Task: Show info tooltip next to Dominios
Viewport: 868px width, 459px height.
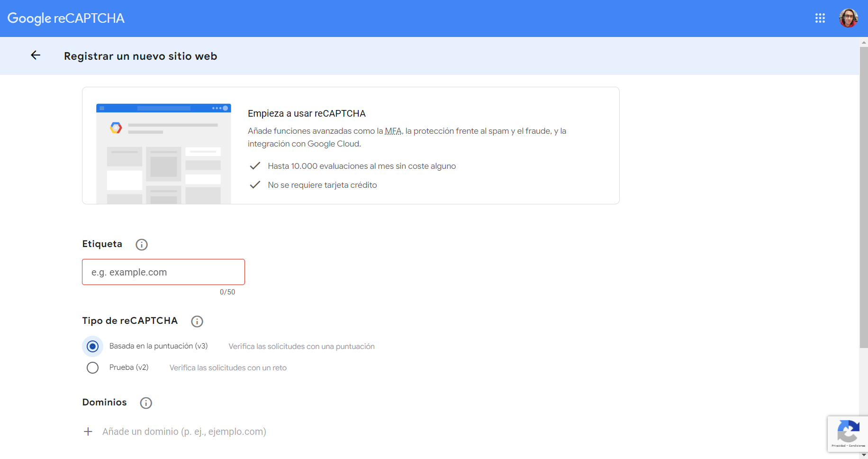Action: tap(146, 403)
